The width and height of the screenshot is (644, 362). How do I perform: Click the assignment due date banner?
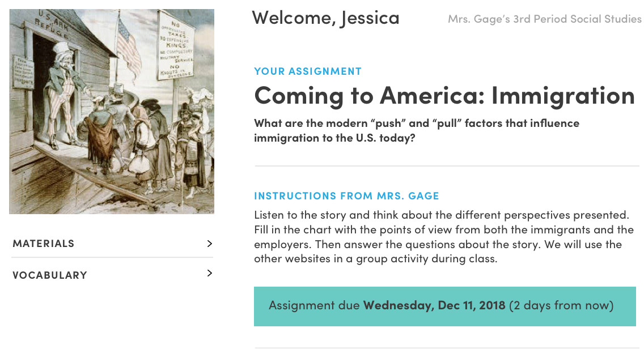pyautogui.click(x=445, y=306)
